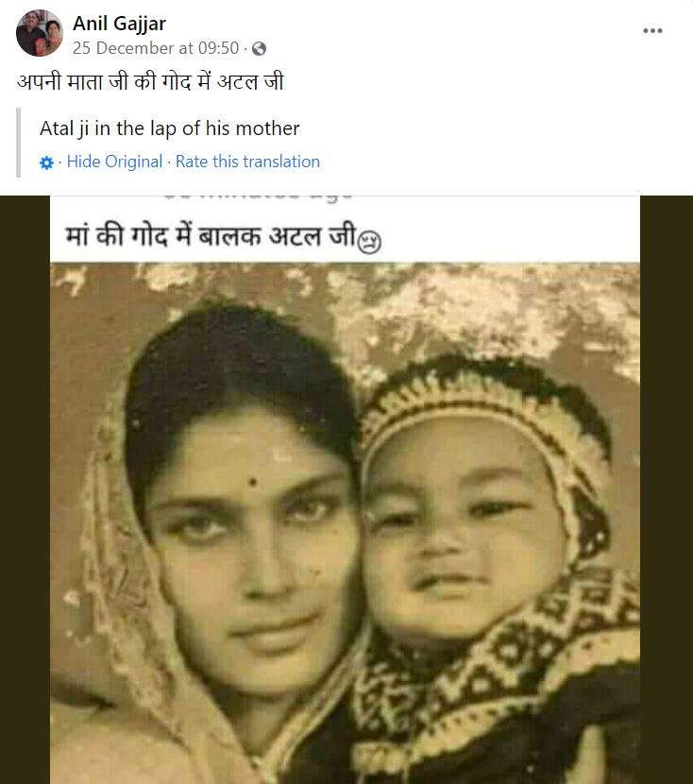
Task: Click Rate this translation link
Action: pos(247,162)
